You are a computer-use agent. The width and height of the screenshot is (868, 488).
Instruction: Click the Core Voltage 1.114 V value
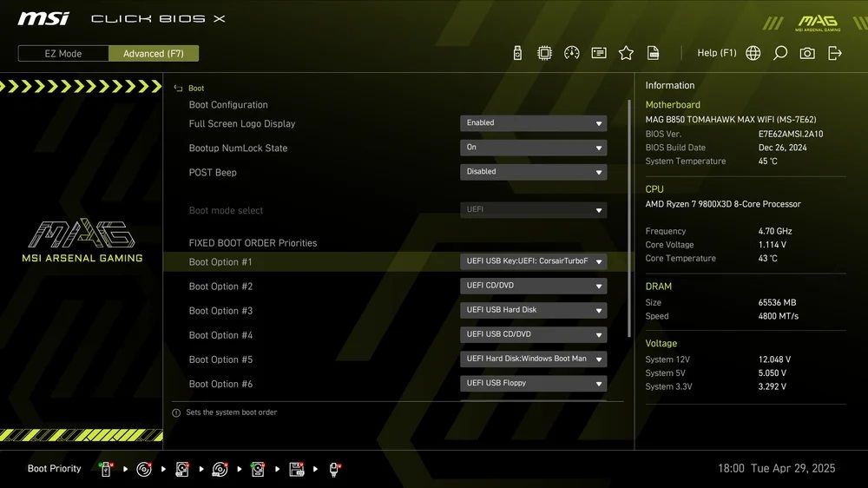tap(773, 244)
